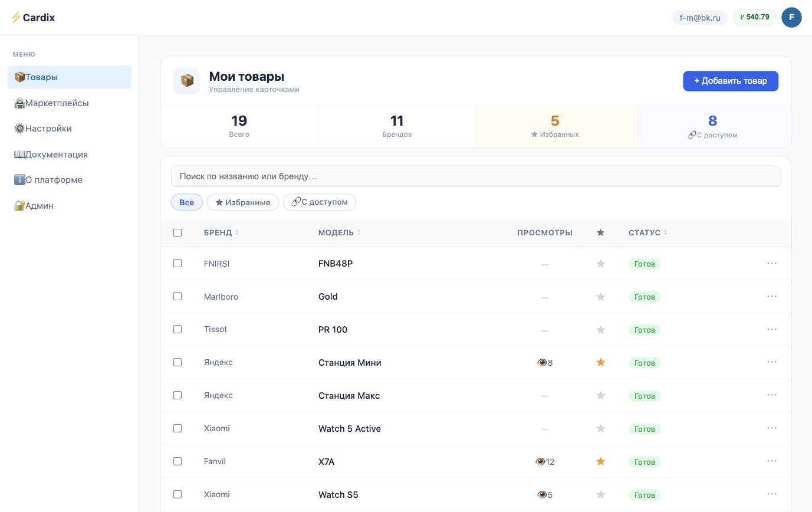Open three-dot menu for PR 100

click(x=772, y=329)
